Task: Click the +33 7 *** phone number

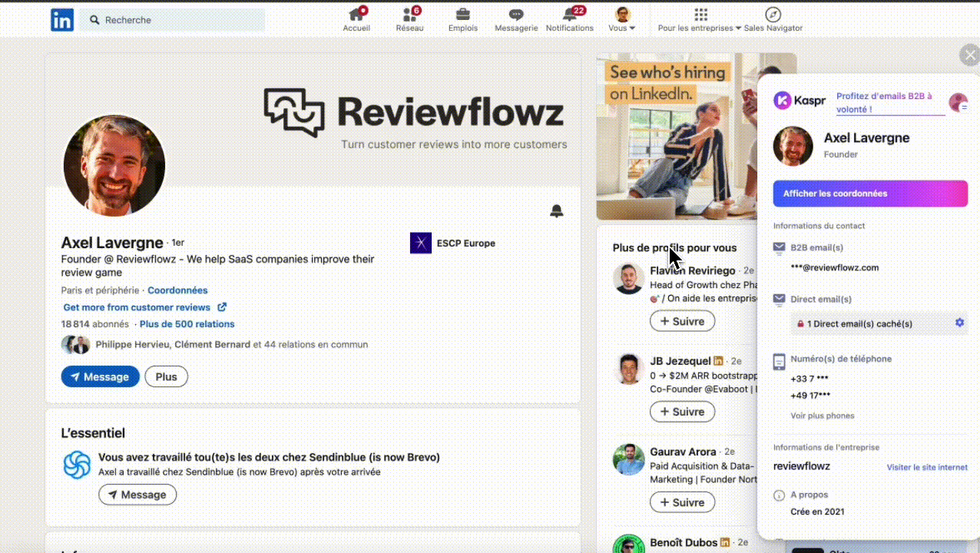Action: click(x=809, y=379)
